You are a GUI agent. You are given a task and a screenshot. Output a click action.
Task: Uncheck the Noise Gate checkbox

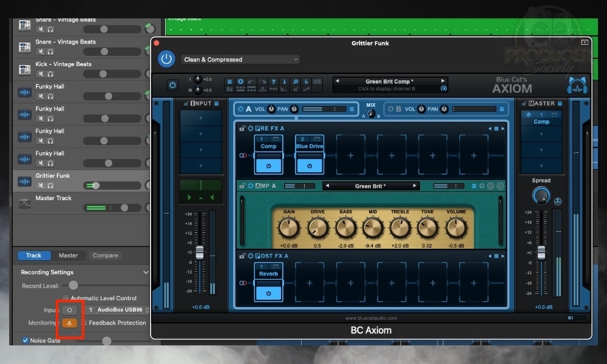pos(25,340)
